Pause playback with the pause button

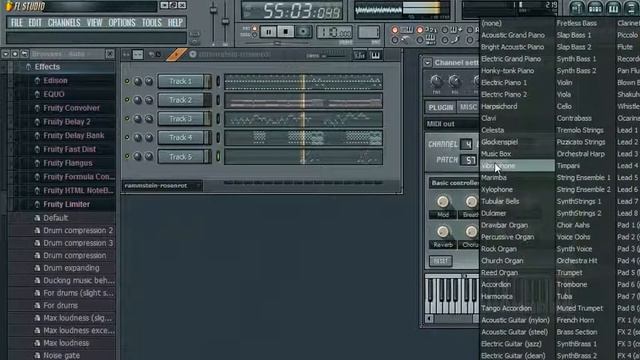(268, 31)
